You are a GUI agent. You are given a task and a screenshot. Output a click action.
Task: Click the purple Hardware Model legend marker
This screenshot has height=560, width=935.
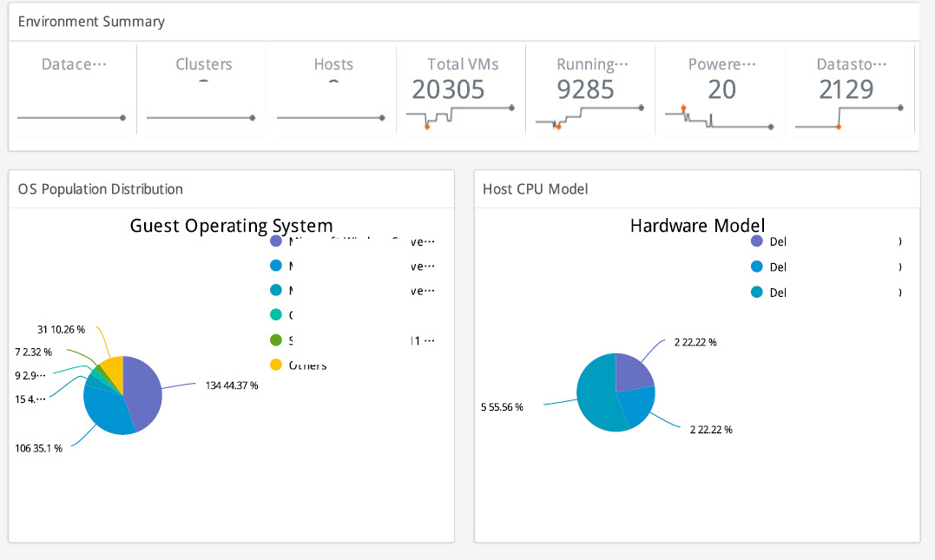(x=756, y=241)
